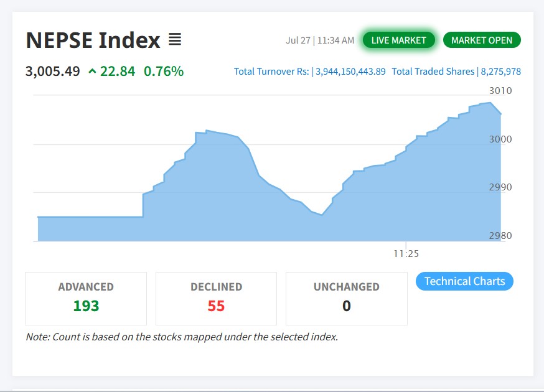Click the point change value 22.84
This screenshot has height=392, width=544.
(x=118, y=72)
